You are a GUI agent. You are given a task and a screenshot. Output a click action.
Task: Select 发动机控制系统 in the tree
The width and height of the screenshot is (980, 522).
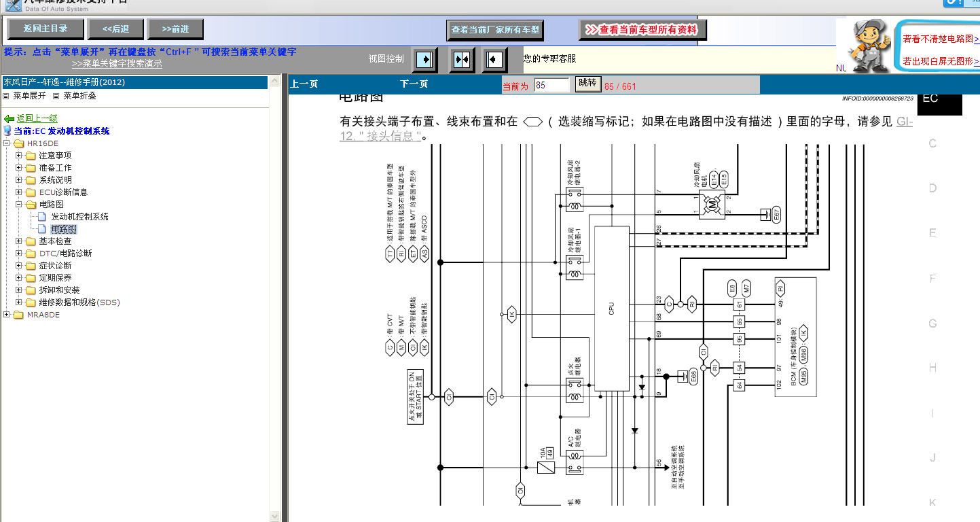(79, 217)
